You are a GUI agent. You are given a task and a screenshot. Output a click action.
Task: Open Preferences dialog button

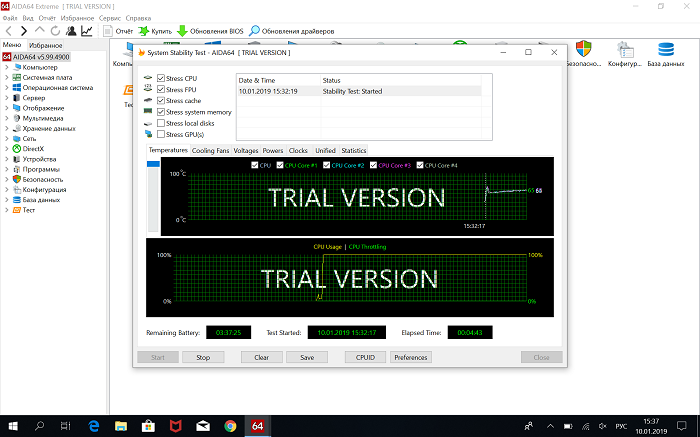(411, 358)
